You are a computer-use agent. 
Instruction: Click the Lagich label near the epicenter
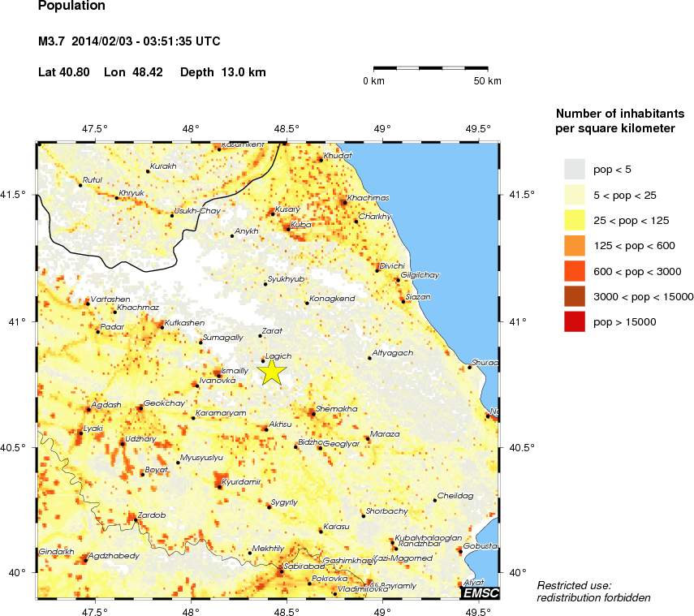[x=278, y=356]
